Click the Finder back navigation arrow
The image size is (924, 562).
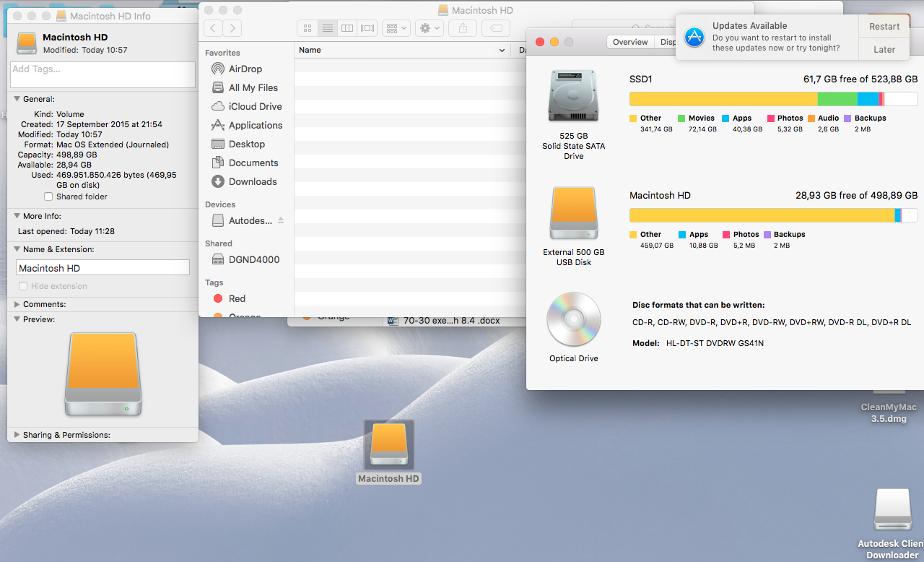[x=213, y=28]
